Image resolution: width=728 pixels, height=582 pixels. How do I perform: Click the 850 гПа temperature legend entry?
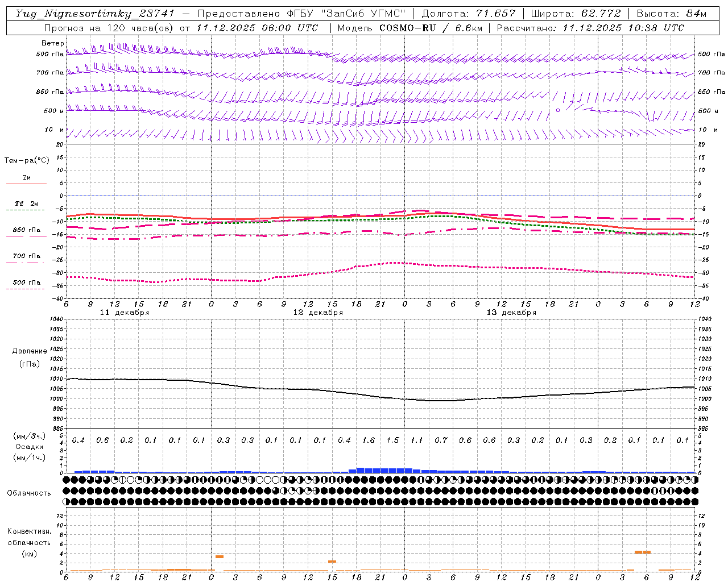click(x=26, y=230)
